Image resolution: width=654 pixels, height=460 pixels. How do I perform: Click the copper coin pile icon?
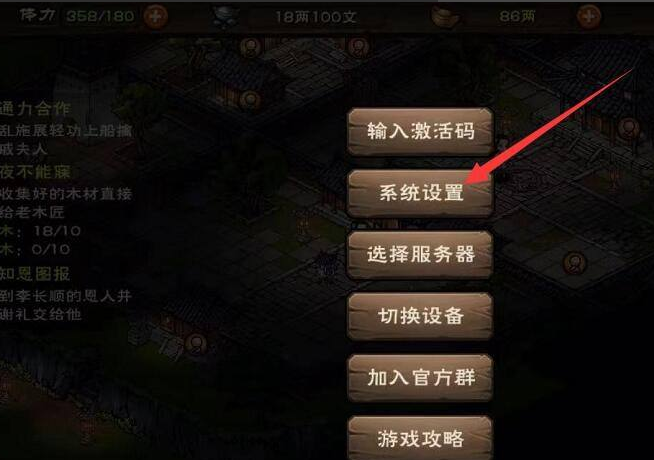[x=226, y=17]
